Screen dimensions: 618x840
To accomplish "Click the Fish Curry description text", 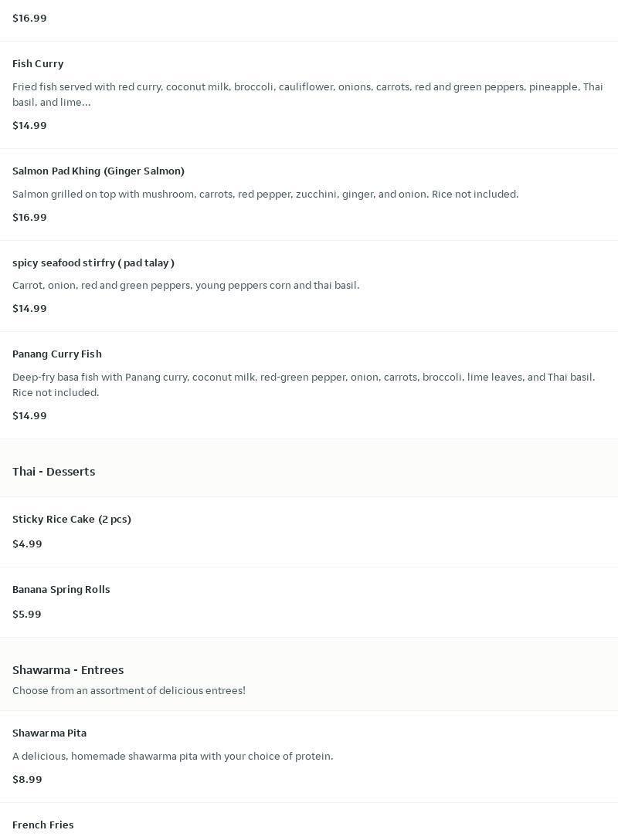I will pyautogui.click(x=307, y=94).
